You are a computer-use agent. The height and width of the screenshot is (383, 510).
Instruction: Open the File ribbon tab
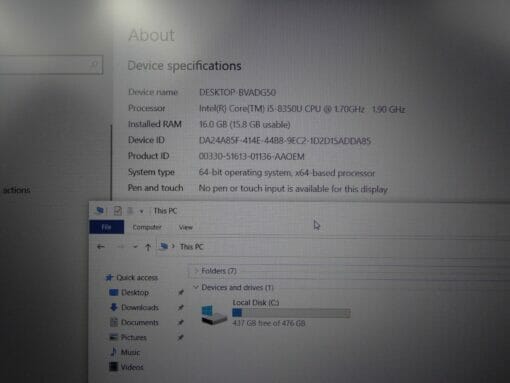coord(106,227)
